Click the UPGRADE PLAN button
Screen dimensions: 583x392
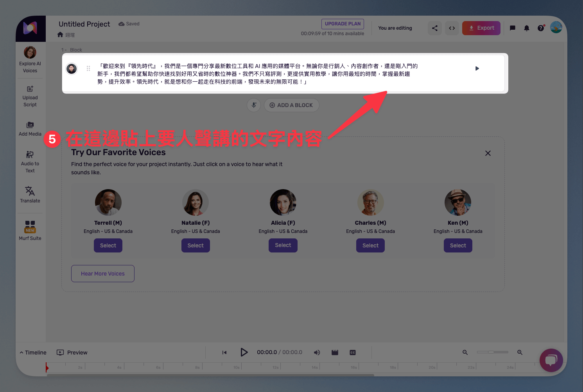343,24
